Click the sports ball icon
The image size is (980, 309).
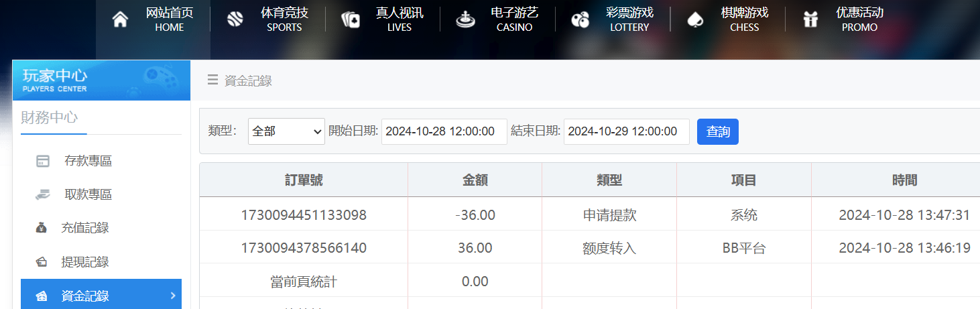click(235, 19)
